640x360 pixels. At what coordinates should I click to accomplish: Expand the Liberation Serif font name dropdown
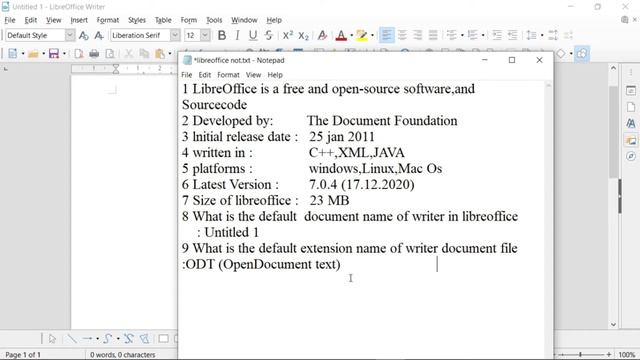coord(175,36)
